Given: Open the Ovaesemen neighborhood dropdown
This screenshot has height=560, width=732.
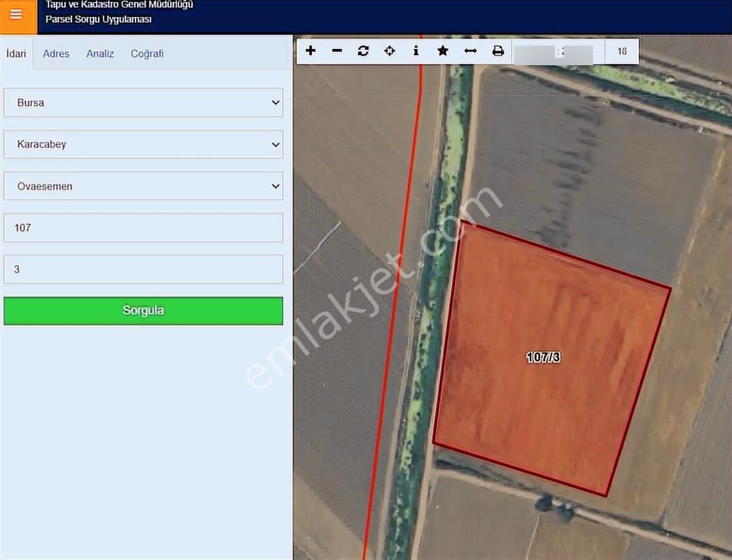Looking at the screenshot, I should pos(143,186).
